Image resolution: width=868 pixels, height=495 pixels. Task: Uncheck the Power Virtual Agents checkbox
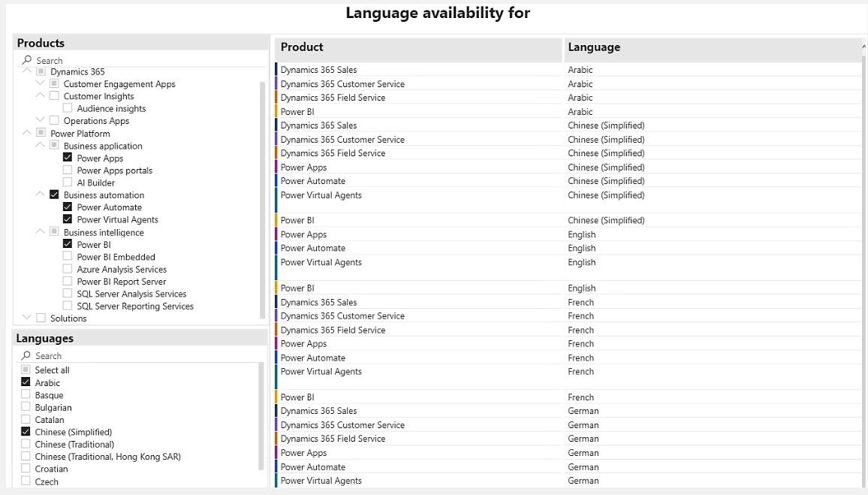coord(68,219)
